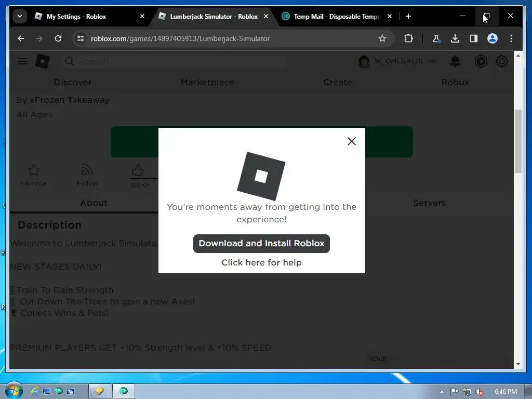Favorite this game with the star icon
This screenshot has height=399, width=532.
coord(33,176)
